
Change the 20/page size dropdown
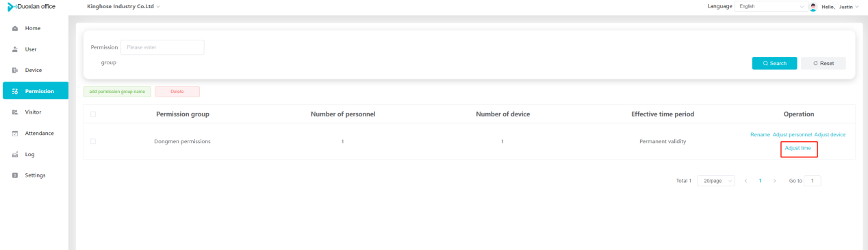[716, 181]
